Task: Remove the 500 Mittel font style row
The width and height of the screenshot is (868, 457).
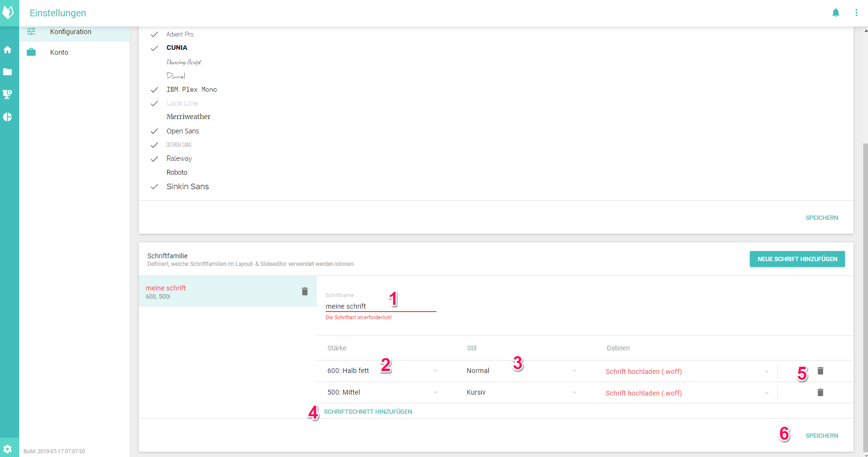Action: coord(820,392)
